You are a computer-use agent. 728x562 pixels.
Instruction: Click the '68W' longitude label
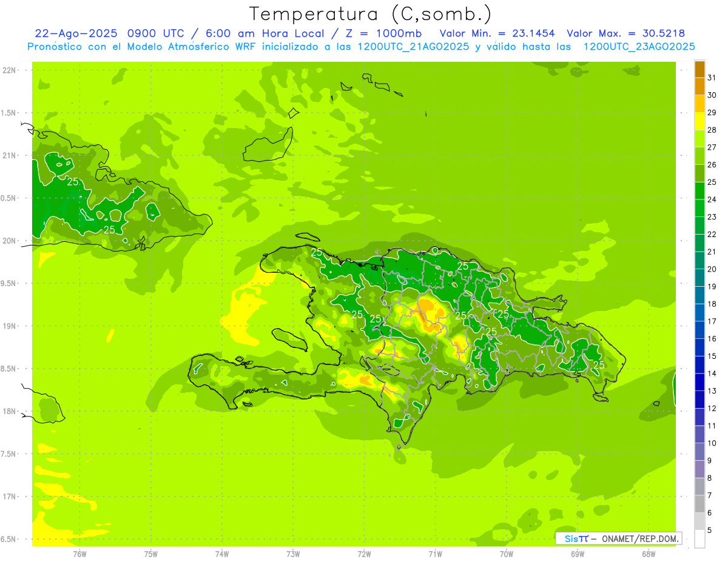pyautogui.click(x=649, y=554)
